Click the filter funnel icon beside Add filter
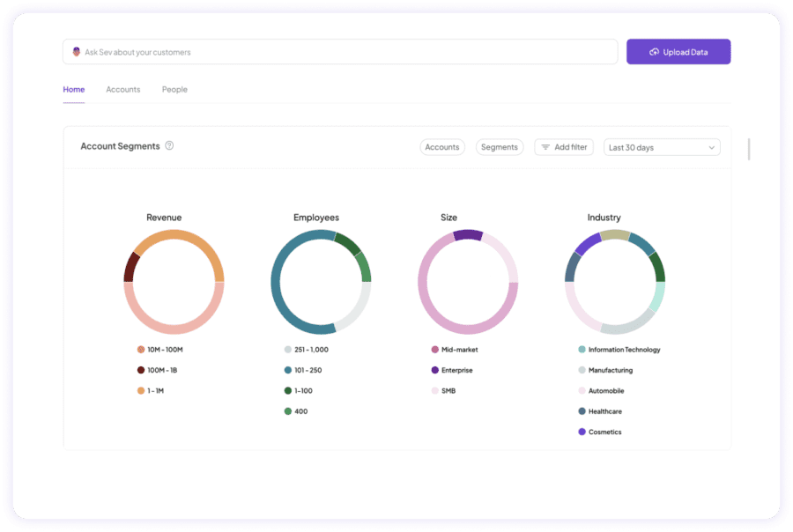The image size is (793, 532). 547,147
